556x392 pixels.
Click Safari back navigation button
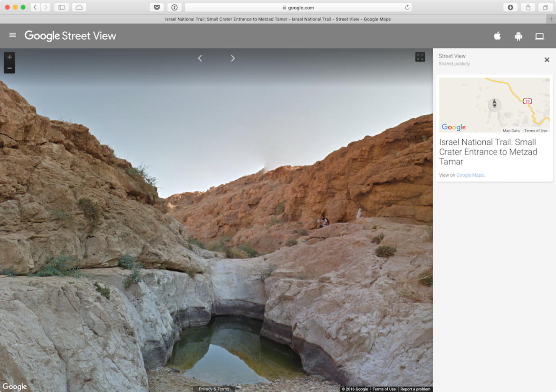(x=35, y=7)
